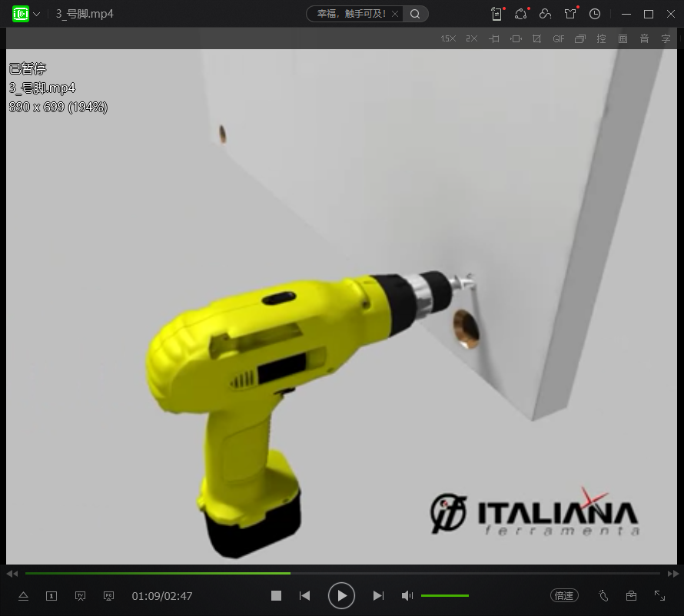Set playback speed to 1.5X

[448, 39]
